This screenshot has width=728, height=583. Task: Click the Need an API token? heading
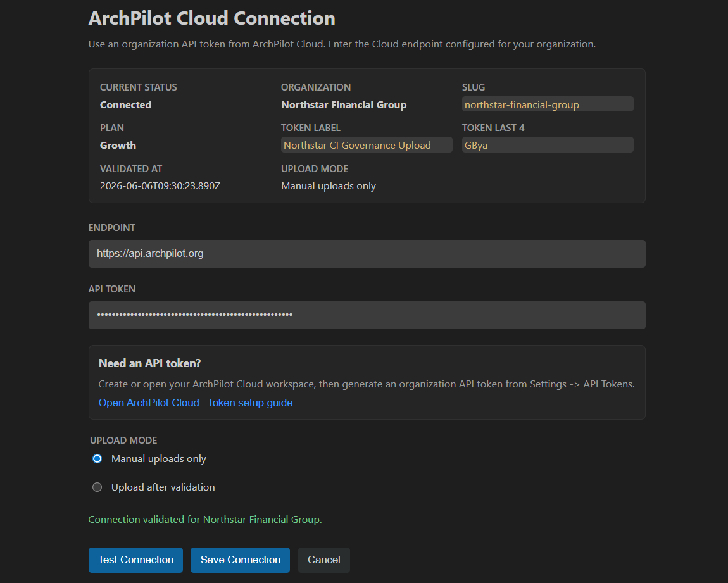(x=149, y=363)
